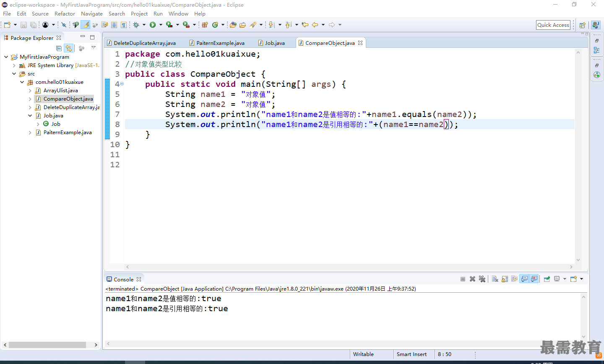Image resolution: width=604 pixels, height=364 pixels.
Task: Click the New file toolbar icon
Action: 7,25
